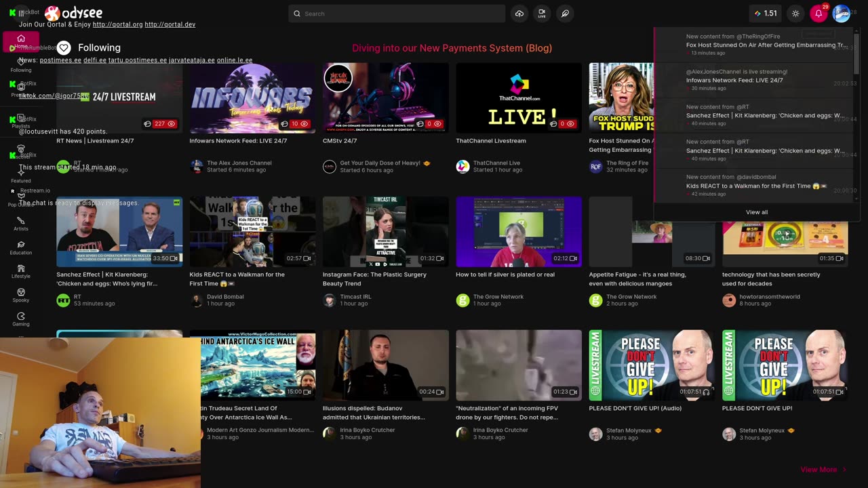Open Kids REACT to a Walkman video thumbnail
The image size is (868, 488).
252,232
